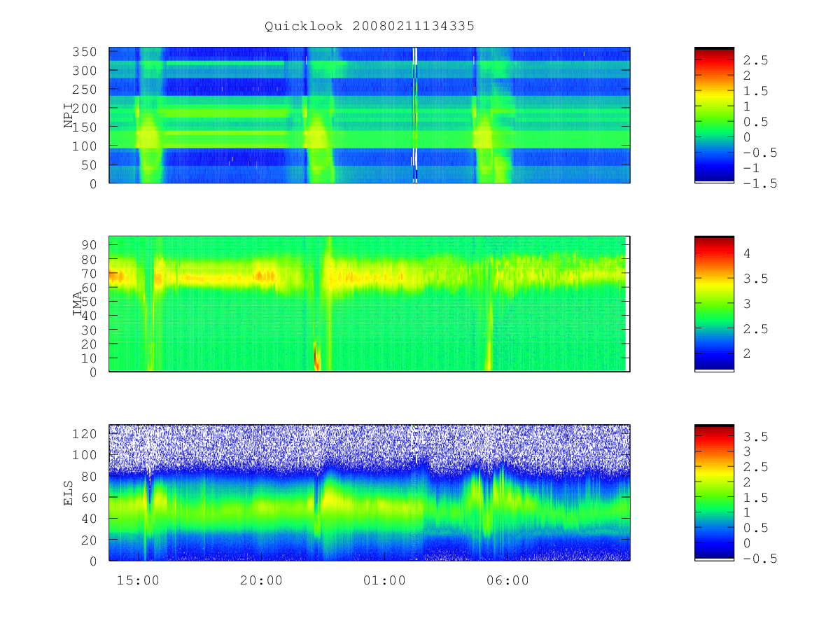Click inside the IMA spectrogram panel

point(370,304)
